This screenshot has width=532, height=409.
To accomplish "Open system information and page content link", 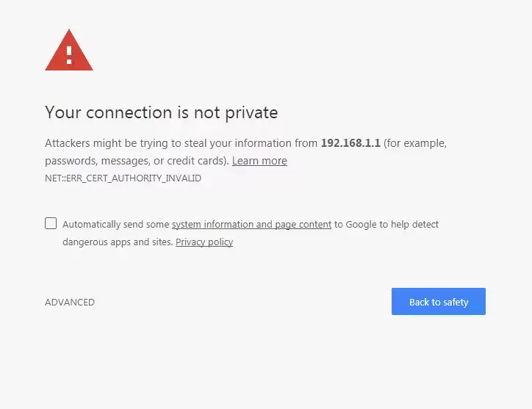I will 251,224.
